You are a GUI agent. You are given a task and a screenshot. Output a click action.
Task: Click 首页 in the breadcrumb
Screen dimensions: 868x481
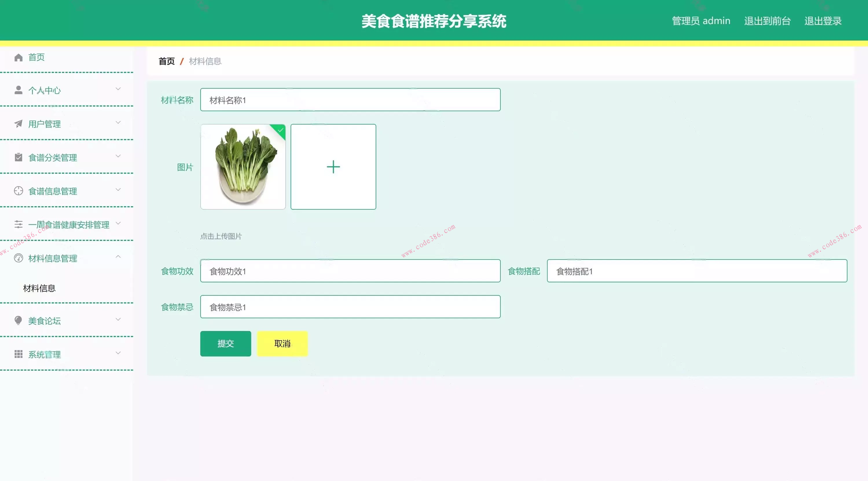[x=166, y=61]
